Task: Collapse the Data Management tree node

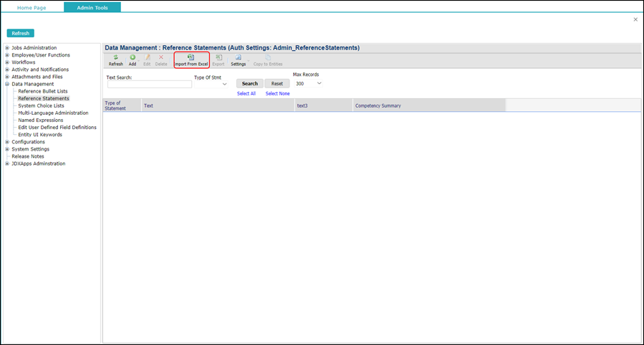Action: [7, 84]
